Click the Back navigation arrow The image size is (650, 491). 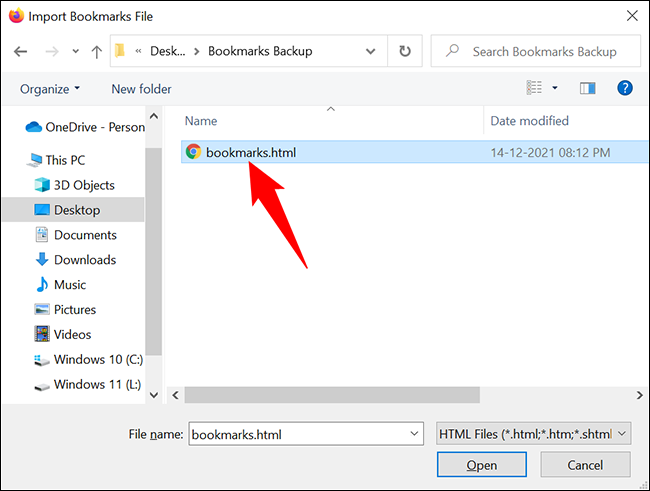[21, 51]
